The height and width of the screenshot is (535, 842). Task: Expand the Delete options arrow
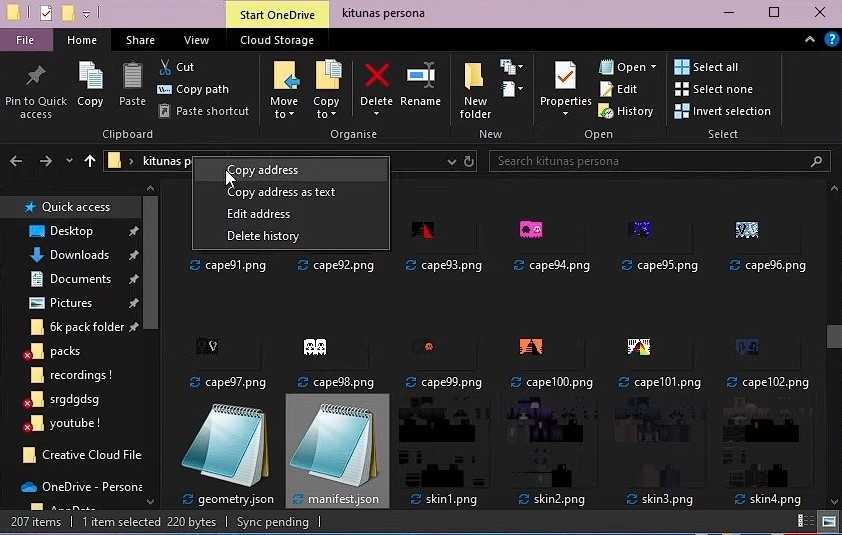[x=376, y=114]
